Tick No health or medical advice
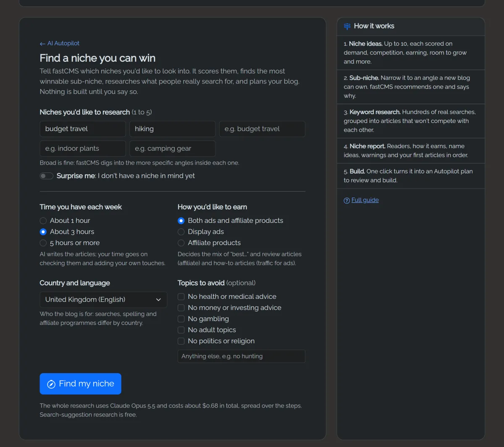Image resolution: width=504 pixels, height=447 pixels. tap(181, 297)
